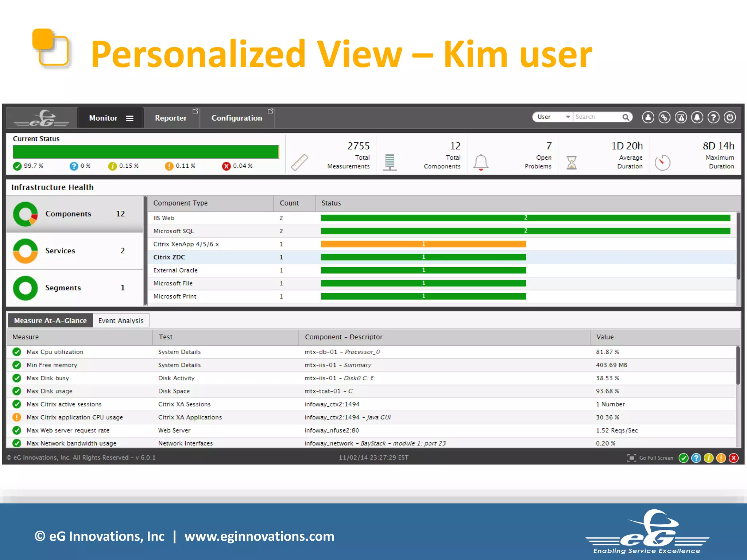The width and height of the screenshot is (747, 560).
Task: Click the server Total Components icon
Action: [x=390, y=162]
